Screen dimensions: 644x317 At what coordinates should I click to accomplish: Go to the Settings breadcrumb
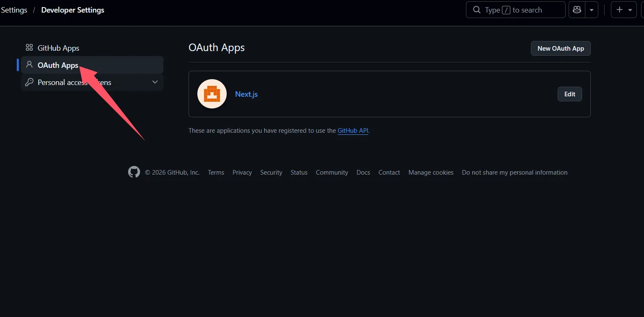click(14, 10)
